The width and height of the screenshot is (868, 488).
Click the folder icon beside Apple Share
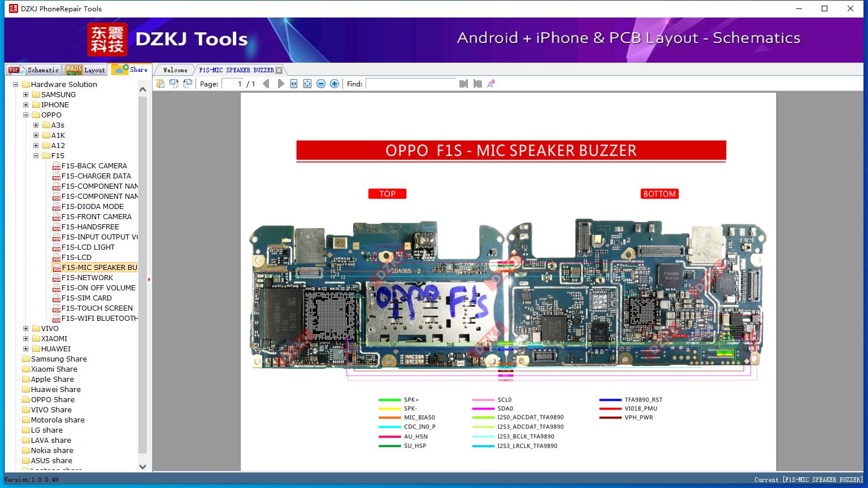pos(25,379)
